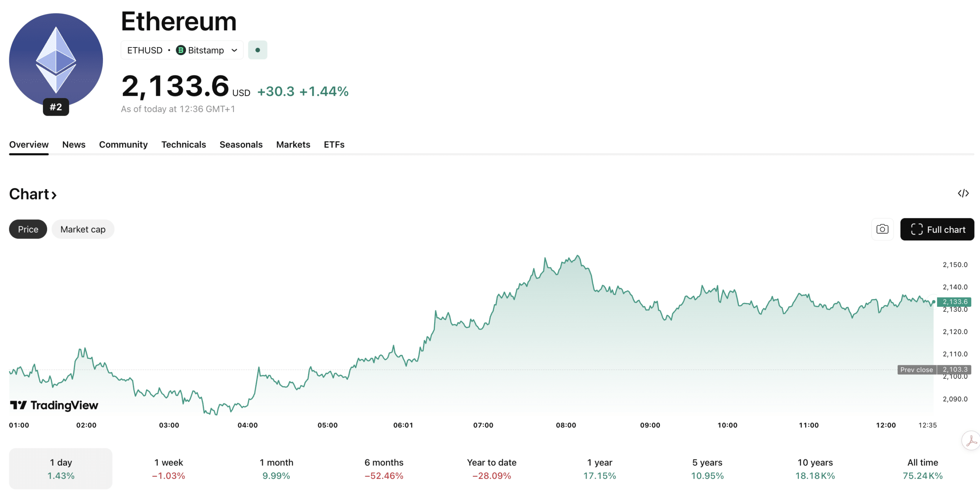Click the TradingView logo on chart

[54, 405]
